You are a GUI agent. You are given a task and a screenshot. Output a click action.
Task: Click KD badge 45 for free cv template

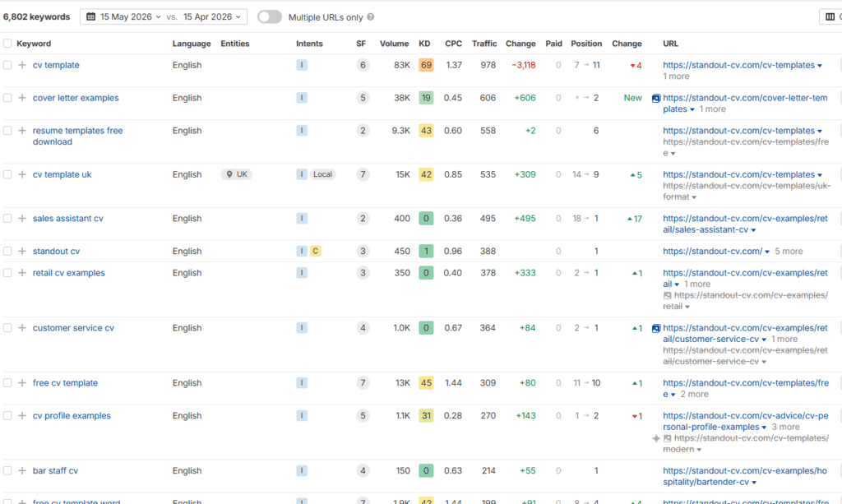click(x=426, y=382)
